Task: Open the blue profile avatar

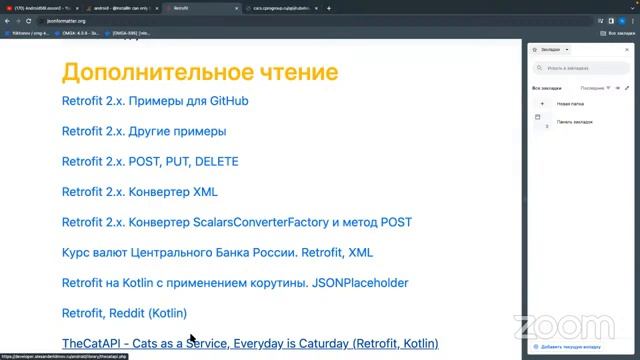Action: [622, 21]
